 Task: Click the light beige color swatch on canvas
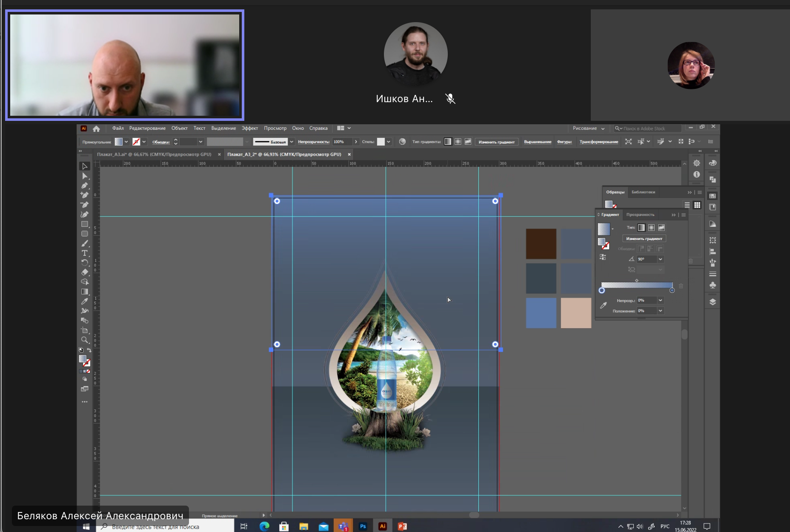576,313
